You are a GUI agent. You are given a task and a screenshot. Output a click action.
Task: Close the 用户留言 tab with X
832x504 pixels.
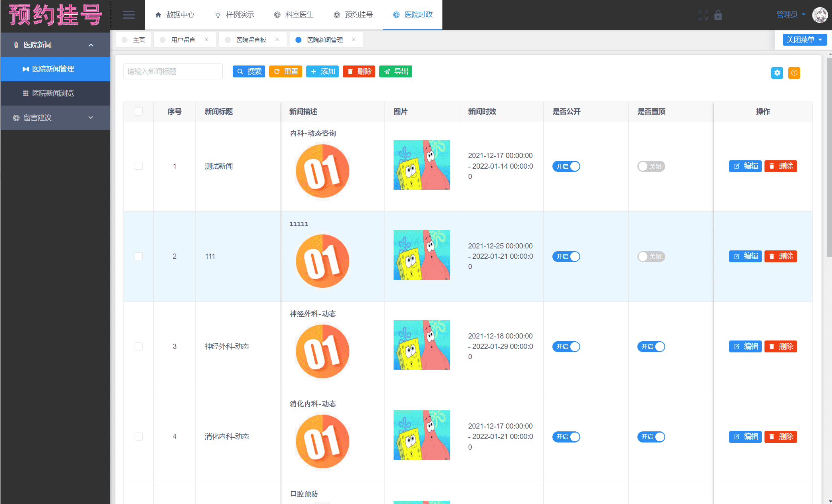(206, 39)
